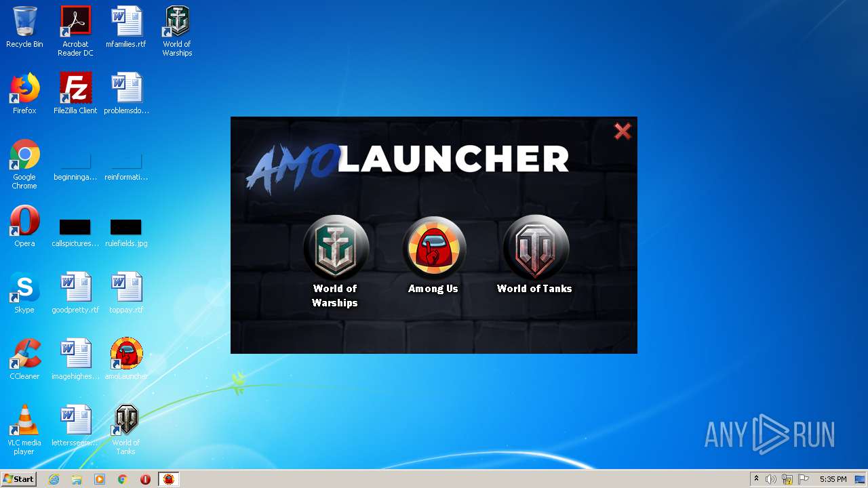Close the AmoLauncher window with red X
This screenshot has height=488, width=868.
pyautogui.click(x=623, y=131)
